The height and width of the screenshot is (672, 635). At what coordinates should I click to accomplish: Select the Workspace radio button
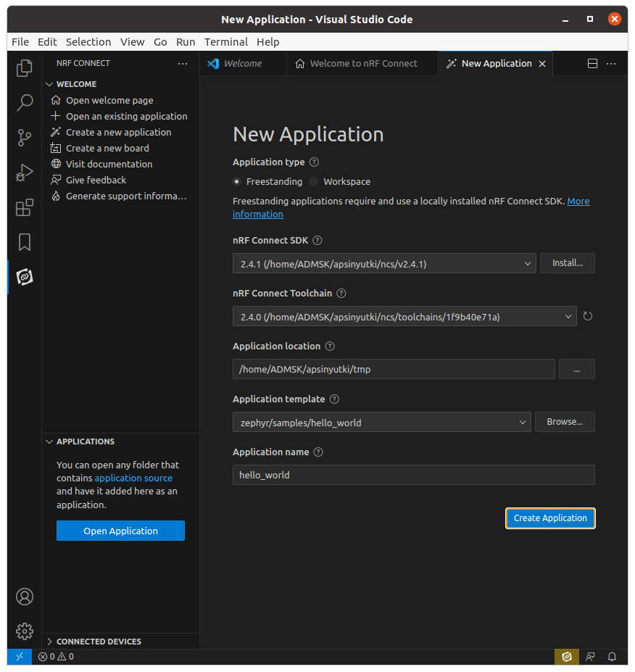(314, 182)
